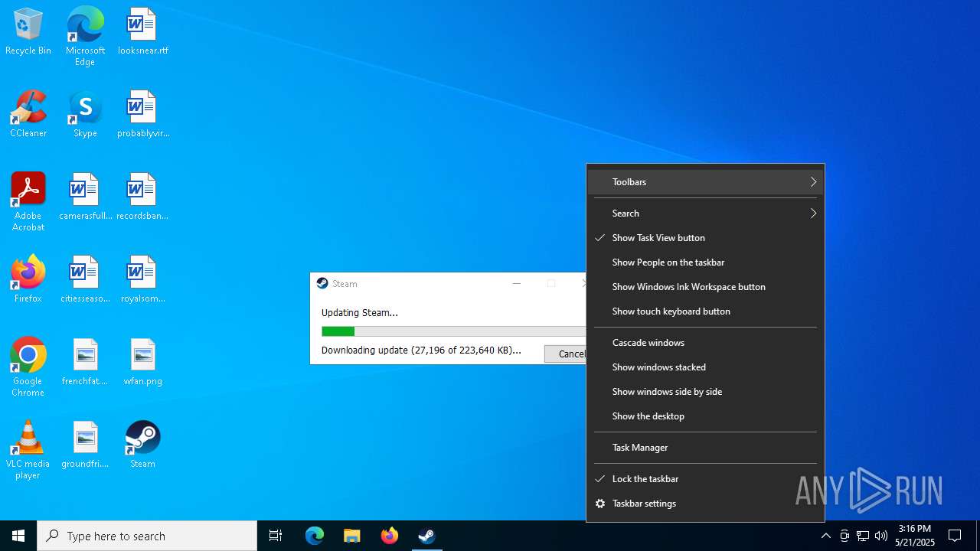Toggle Show touch keyboard button
Viewport: 980px width, 551px height.
[705, 311]
